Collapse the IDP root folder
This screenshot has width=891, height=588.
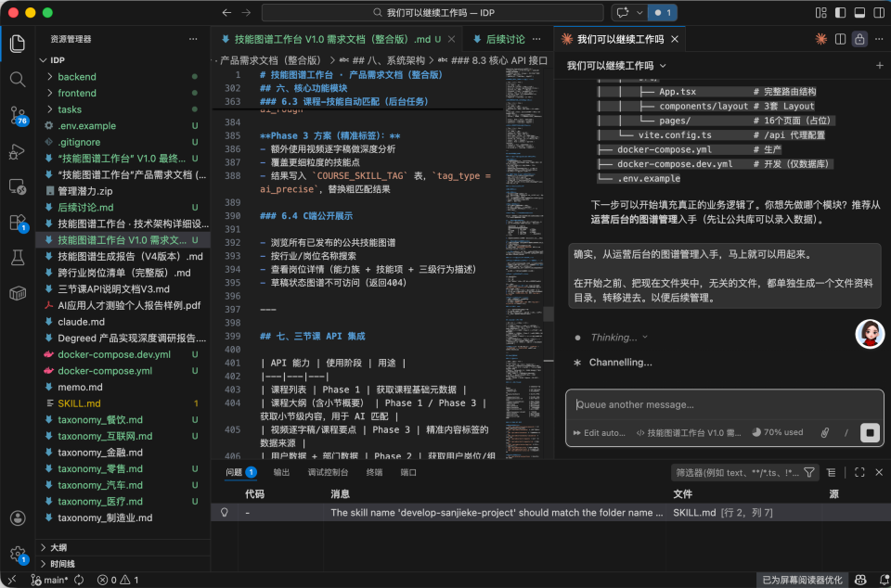click(58, 60)
